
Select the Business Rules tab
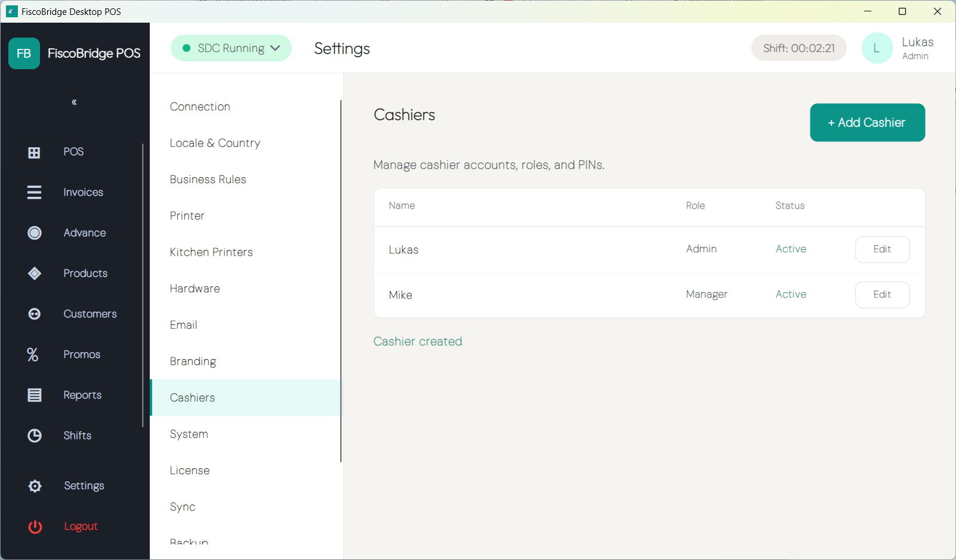pyautogui.click(x=245, y=180)
